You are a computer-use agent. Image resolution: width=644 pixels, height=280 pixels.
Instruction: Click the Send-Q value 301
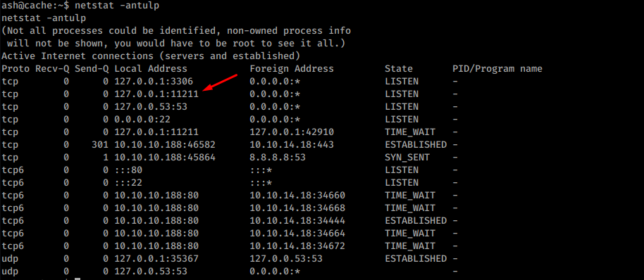[100, 145]
